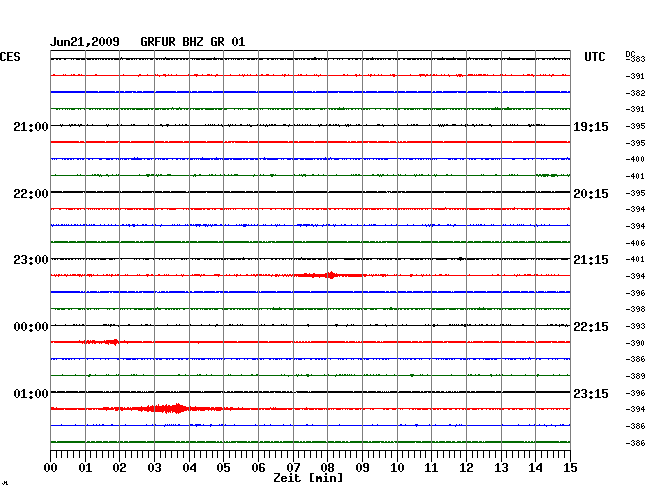Click the DC offset value -398

tap(635, 309)
